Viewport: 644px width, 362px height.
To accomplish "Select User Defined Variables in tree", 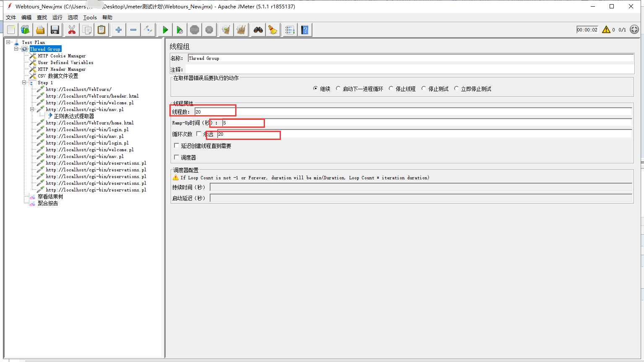I will [65, 62].
